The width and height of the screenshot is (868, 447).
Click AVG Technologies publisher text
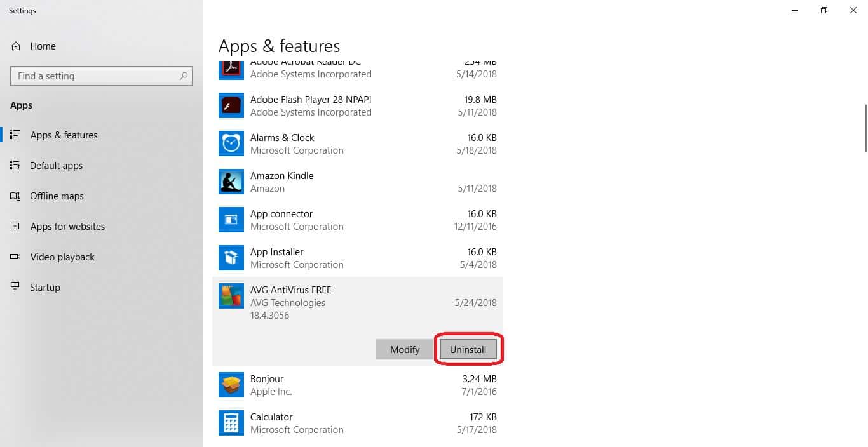(288, 303)
